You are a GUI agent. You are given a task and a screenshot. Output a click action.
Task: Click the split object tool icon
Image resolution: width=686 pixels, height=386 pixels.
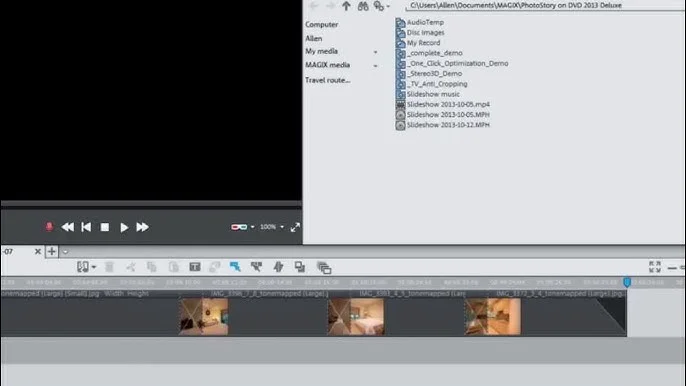coord(278,267)
